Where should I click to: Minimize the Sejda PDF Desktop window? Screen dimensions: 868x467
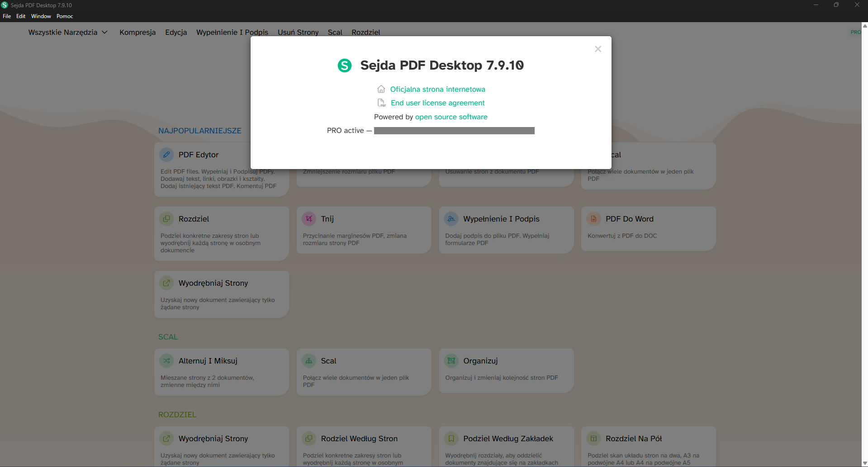click(x=816, y=5)
